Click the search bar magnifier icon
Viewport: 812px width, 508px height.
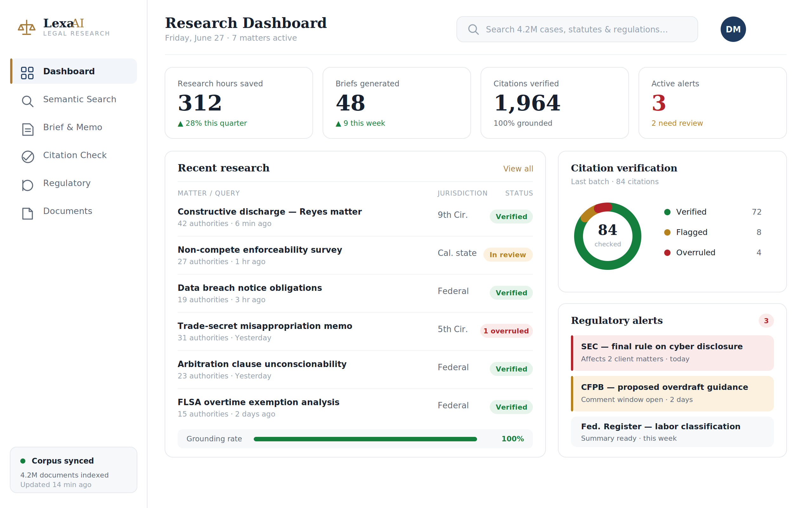(x=473, y=30)
